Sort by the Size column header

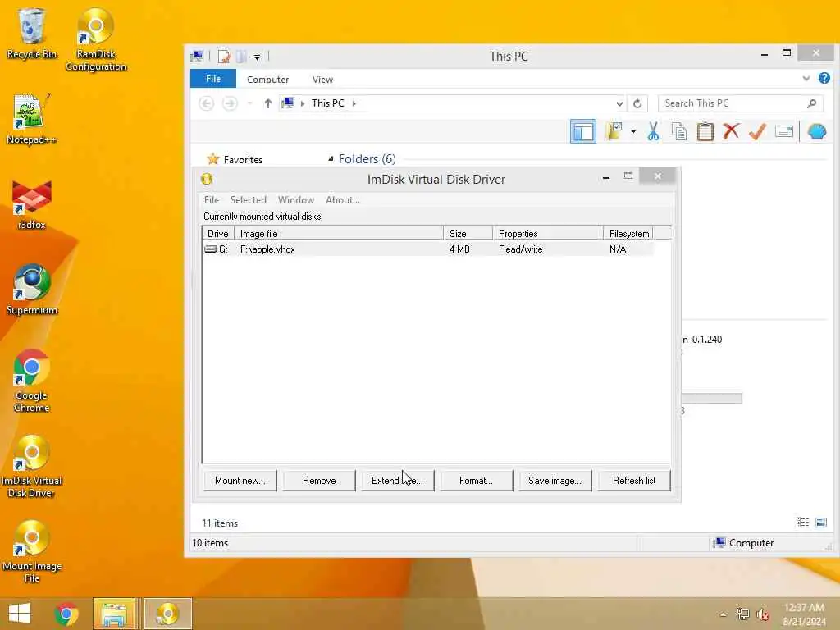pos(468,234)
